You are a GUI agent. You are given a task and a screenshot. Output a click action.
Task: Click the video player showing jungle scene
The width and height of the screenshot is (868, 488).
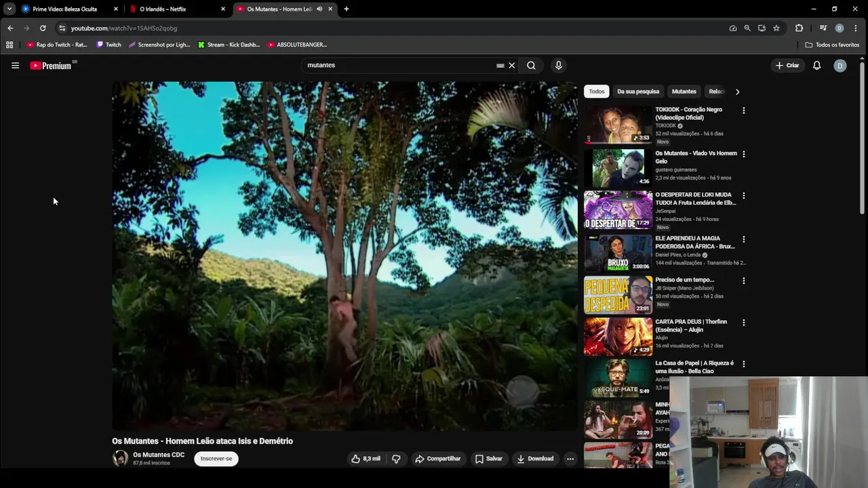tap(344, 256)
